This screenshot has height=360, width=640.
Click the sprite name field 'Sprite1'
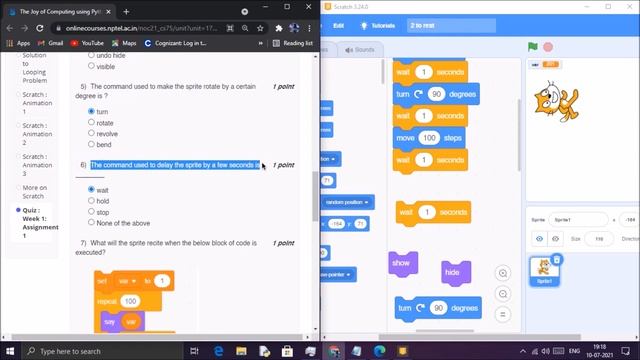pos(578,220)
